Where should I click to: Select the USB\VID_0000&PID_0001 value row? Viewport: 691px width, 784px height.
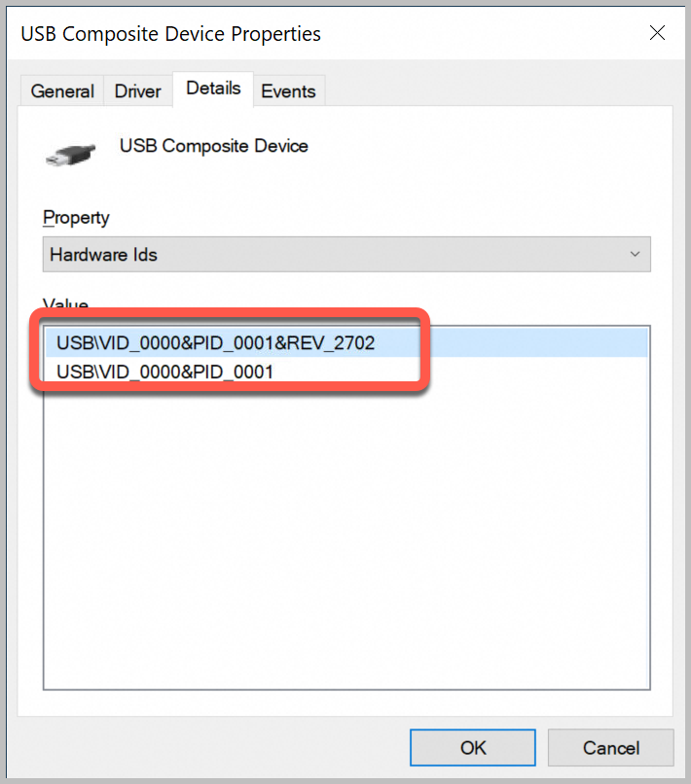[346, 372]
